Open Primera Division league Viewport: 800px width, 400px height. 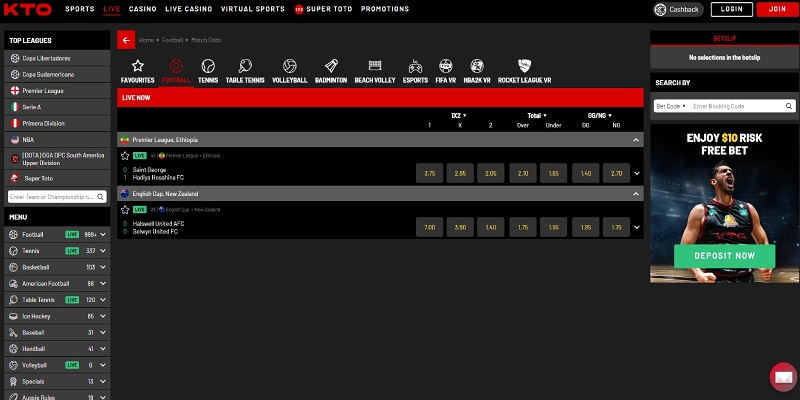click(57, 123)
